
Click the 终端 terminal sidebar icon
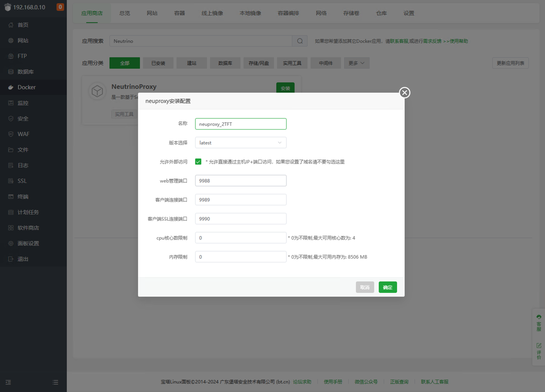tap(11, 197)
